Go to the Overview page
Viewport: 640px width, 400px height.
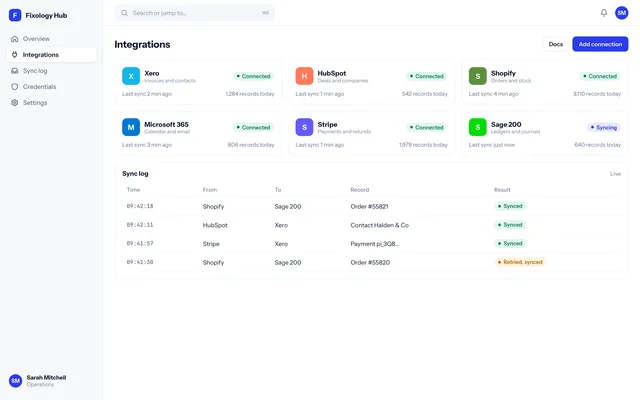(x=51, y=39)
